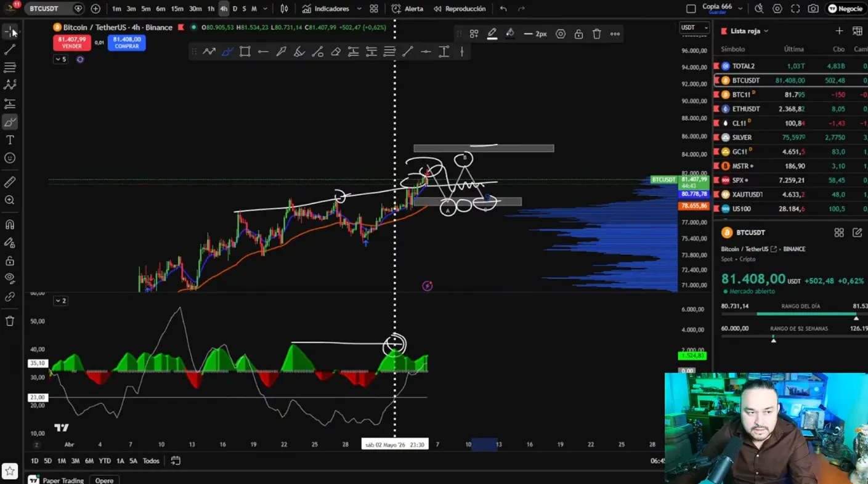Redo the last undone action
This screenshot has height=484, width=868.
(522, 9)
